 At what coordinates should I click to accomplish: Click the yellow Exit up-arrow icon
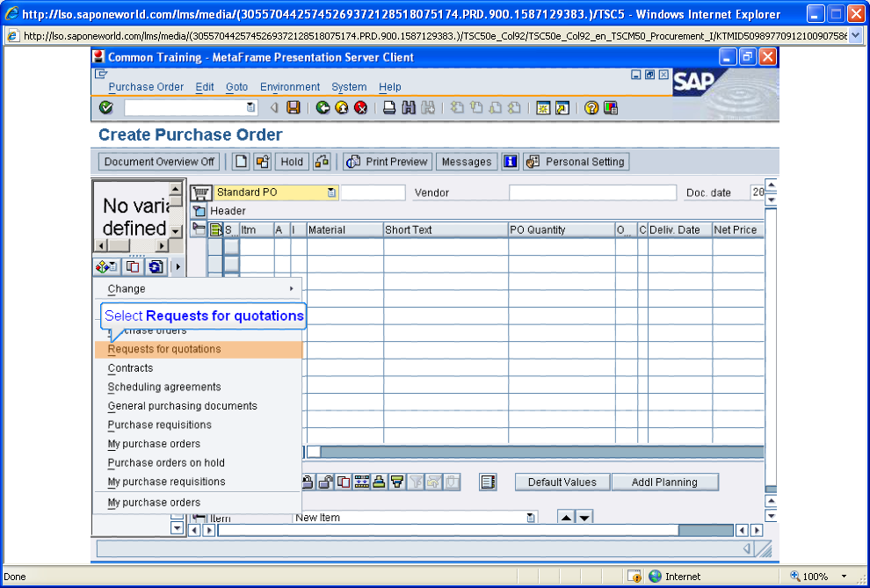point(342,107)
